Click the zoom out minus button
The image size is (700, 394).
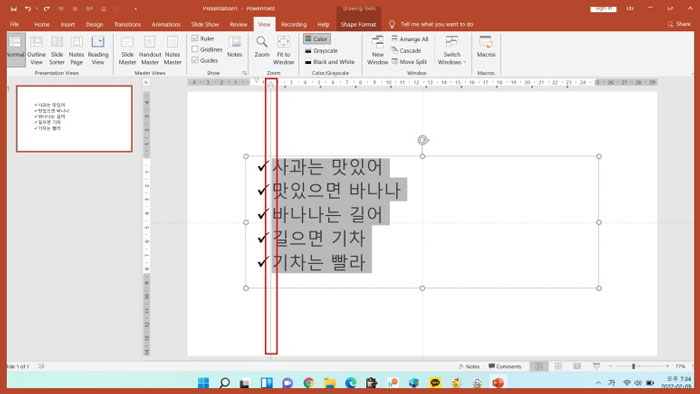(x=611, y=366)
